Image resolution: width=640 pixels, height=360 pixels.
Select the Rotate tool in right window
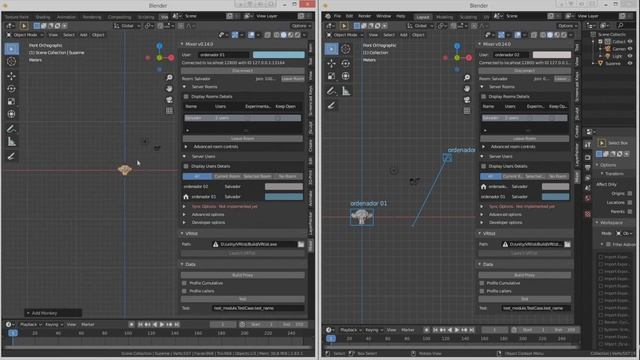(x=346, y=63)
